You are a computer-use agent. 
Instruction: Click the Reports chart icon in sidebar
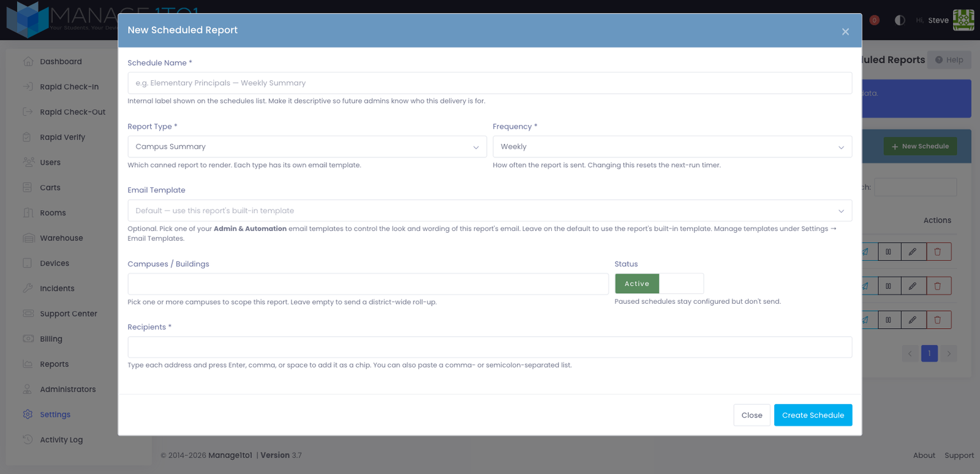tap(28, 364)
